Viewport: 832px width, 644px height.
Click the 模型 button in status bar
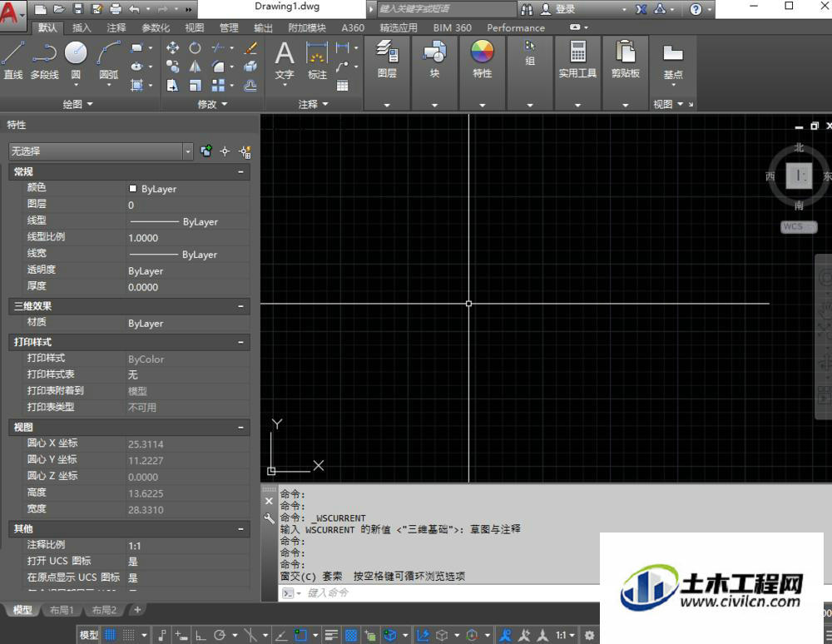coord(89,635)
